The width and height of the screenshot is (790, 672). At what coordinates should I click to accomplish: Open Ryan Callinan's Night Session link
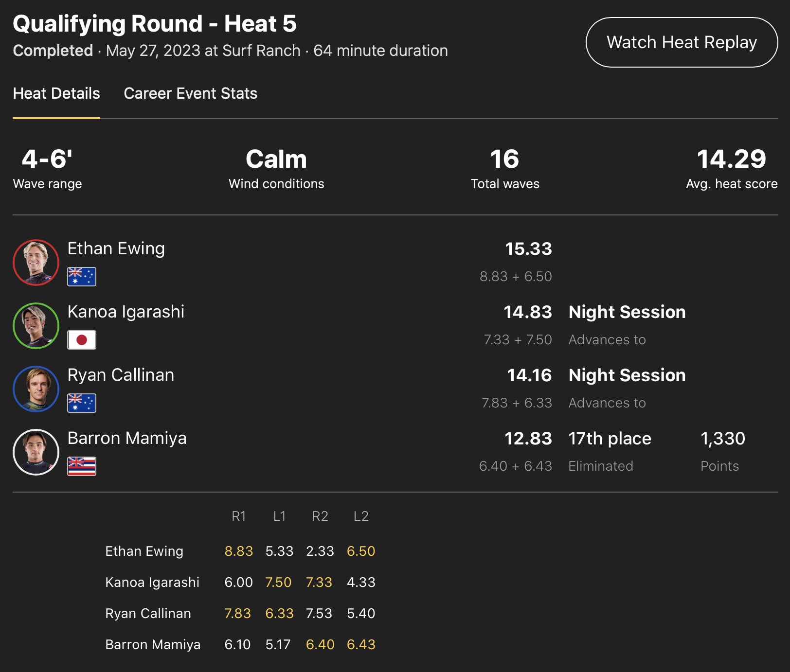(x=627, y=375)
